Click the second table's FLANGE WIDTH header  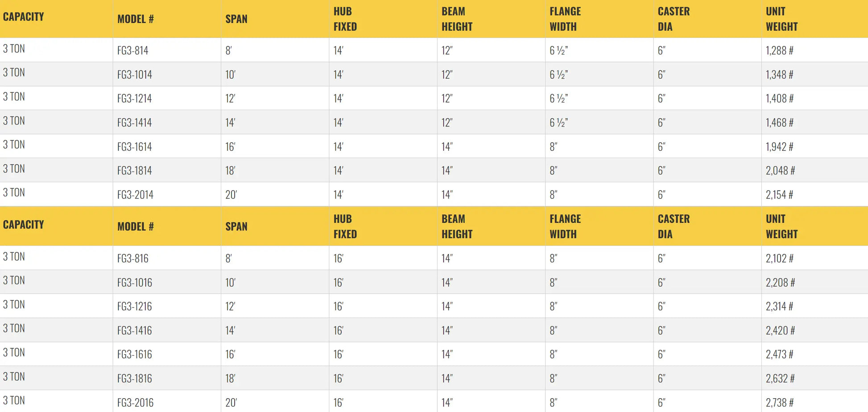click(565, 227)
